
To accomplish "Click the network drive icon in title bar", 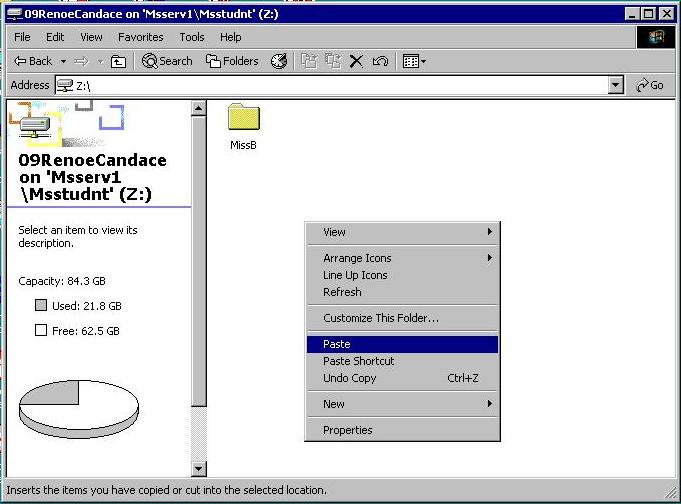I will 14,14.
